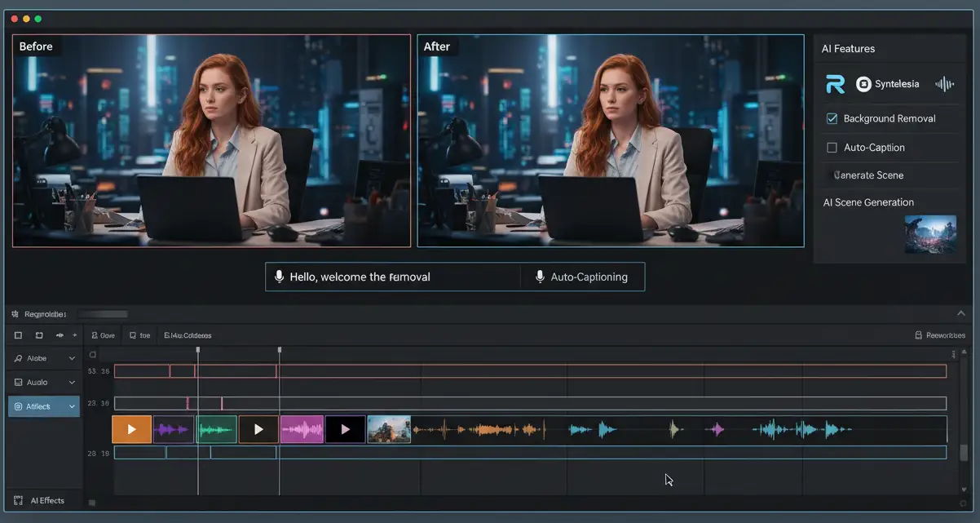Enable the Auto-Caption checkbox
Image resolution: width=980 pixels, height=523 pixels.
click(x=832, y=147)
